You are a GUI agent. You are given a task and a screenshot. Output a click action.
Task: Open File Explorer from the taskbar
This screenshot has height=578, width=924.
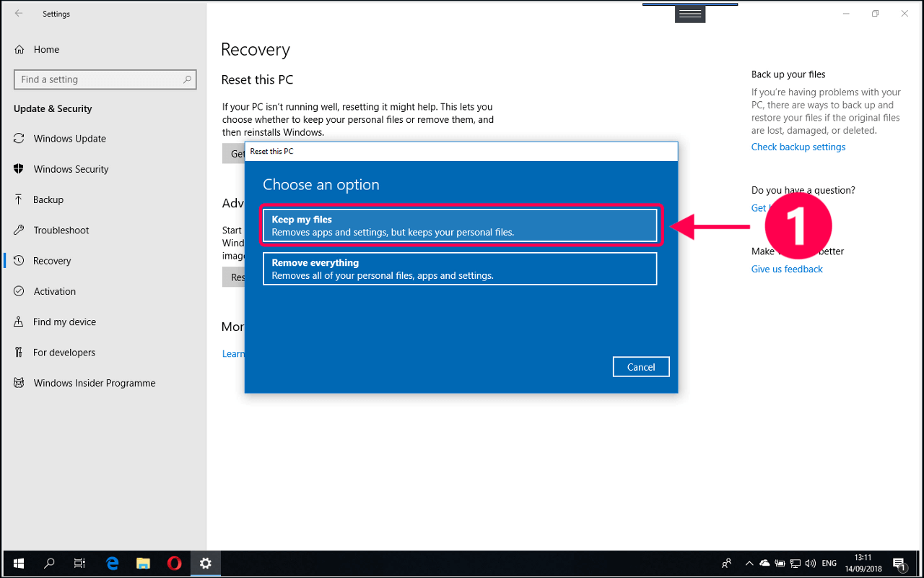point(143,564)
